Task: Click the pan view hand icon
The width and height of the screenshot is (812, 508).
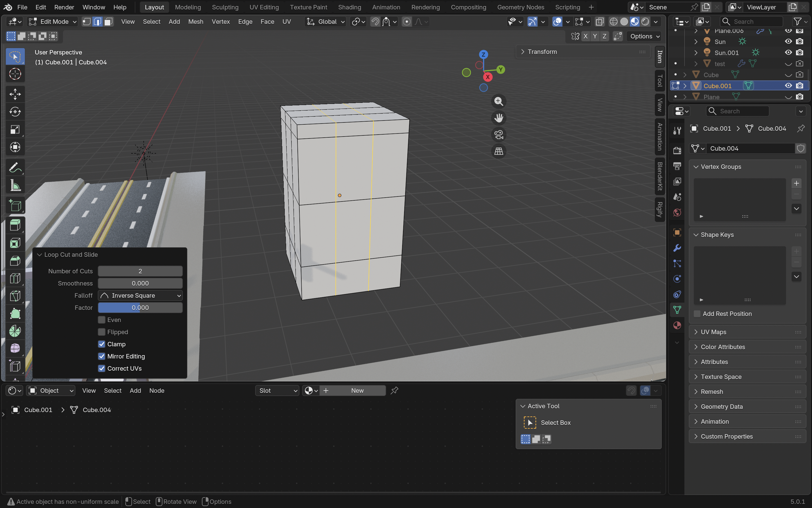Action: 499,118
